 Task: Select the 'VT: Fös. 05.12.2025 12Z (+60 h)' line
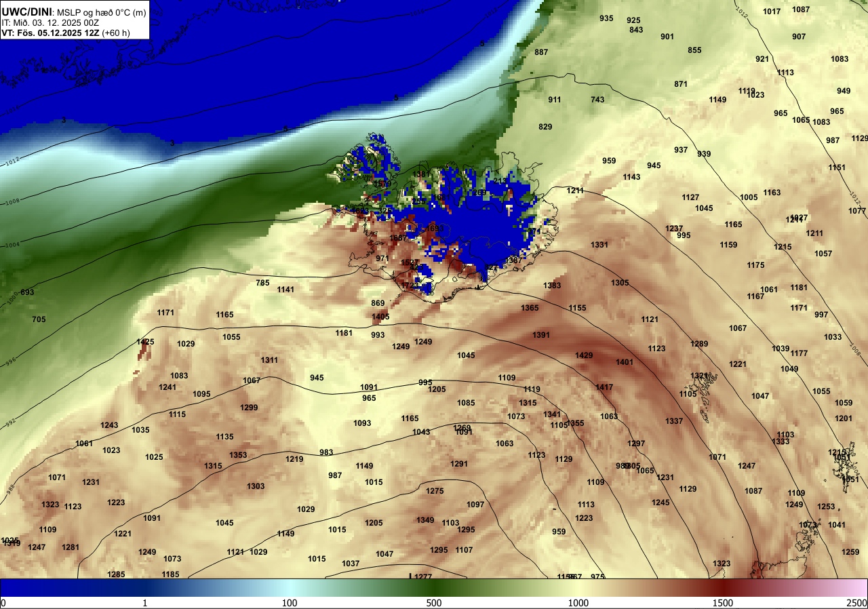coord(65,33)
